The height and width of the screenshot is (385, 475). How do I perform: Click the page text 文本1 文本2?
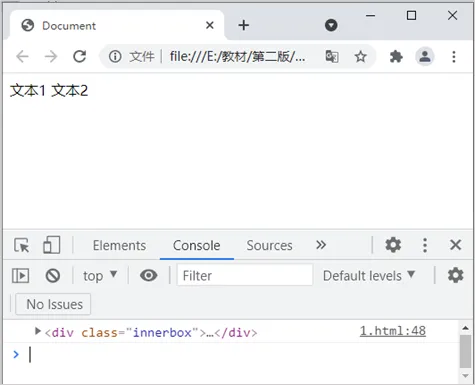coord(49,91)
